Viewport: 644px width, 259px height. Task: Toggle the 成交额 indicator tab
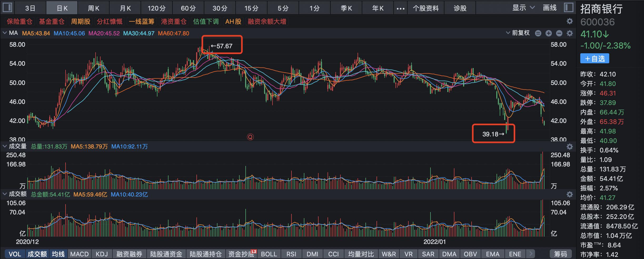[37, 254]
